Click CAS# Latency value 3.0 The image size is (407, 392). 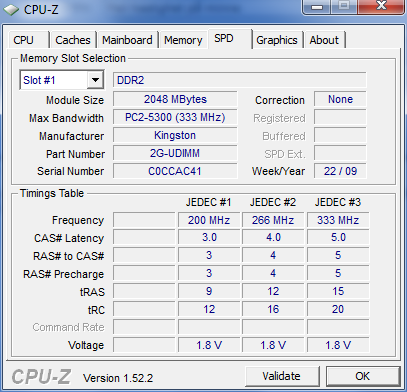(209, 237)
